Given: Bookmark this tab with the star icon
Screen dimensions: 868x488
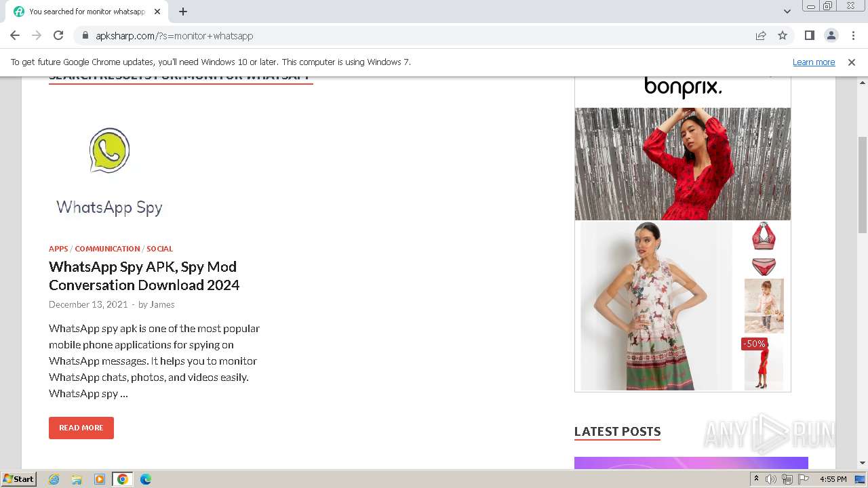Looking at the screenshot, I should pos(783,35).
